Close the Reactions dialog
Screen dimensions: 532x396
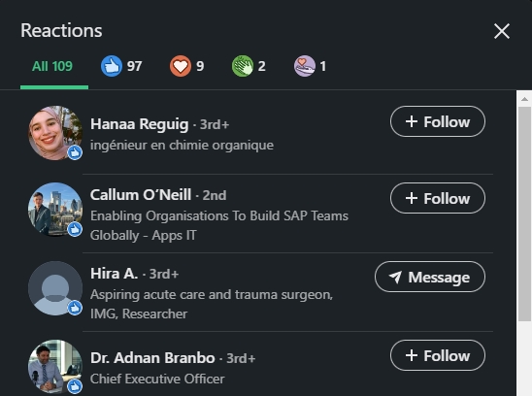[x=502, y=31]
